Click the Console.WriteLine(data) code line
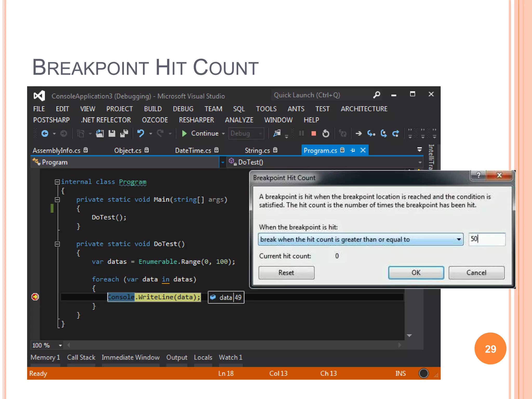The image size is (532, 399). coord(154,297)
